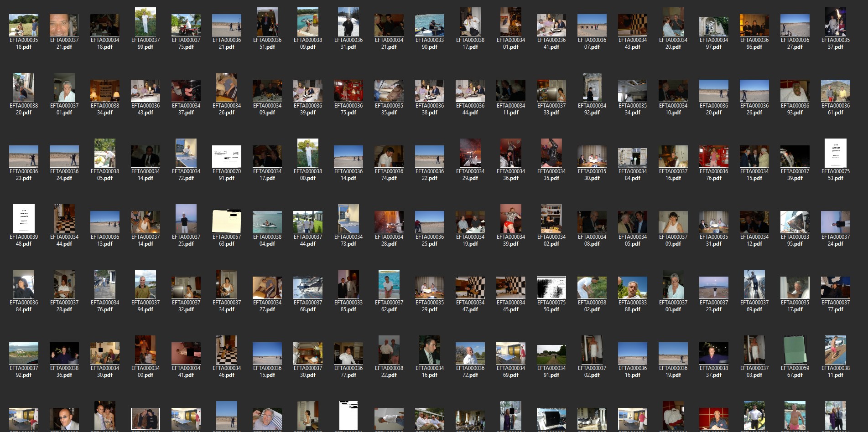Screen dimensions: 868x432
Task: Click the EFTA00003836.pdf file name
Action: click(64, 371)
